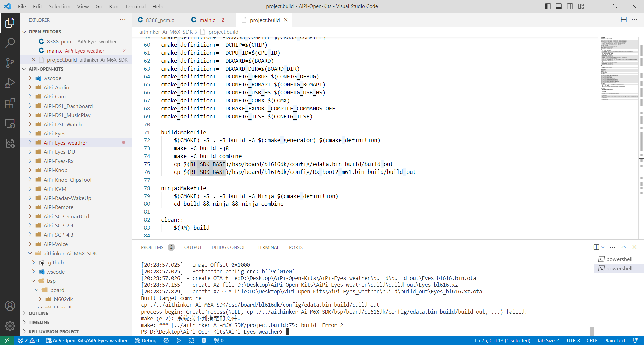Open Explorer Views and More Actions menu

(x=123, y=20)
